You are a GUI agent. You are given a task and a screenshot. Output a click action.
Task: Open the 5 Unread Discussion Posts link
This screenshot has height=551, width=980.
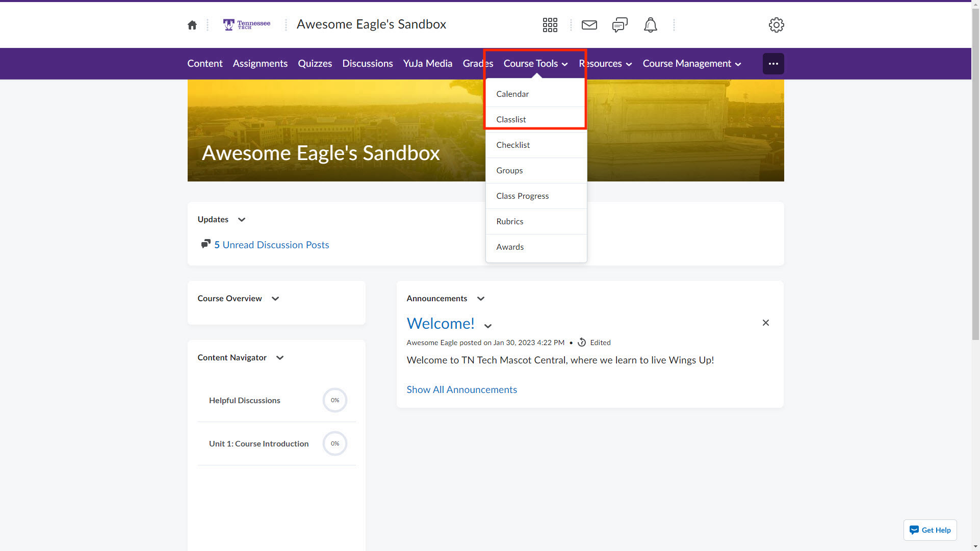pyautogui.click(x=271, y=245)
